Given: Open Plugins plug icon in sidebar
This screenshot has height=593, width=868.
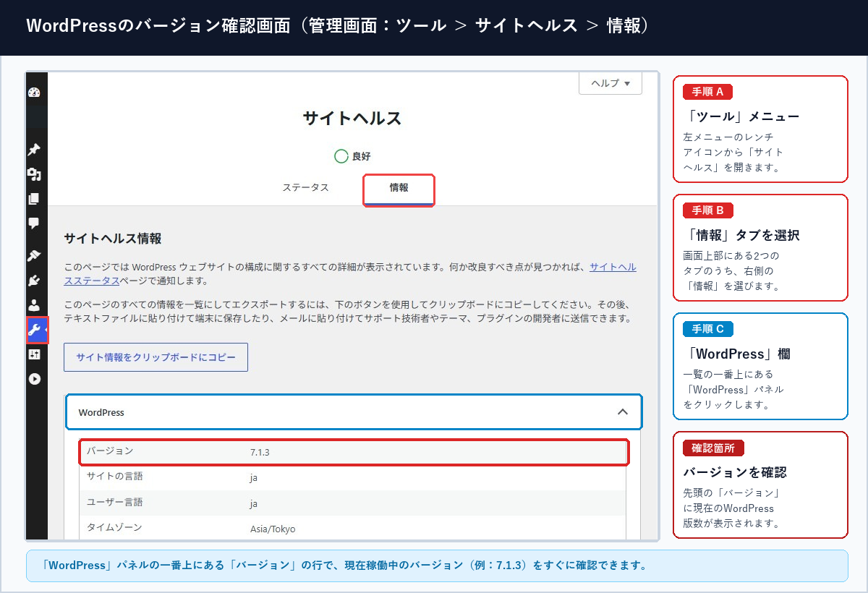Looking at the screenshot, I should point(34,281).
